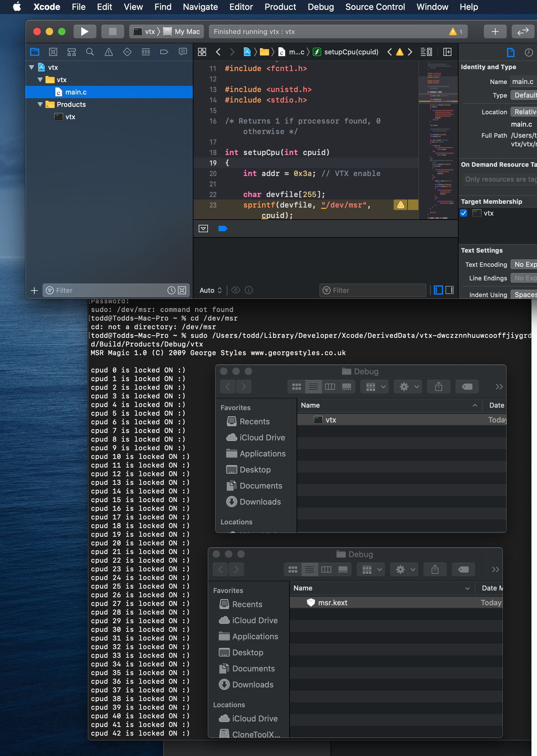Image resolution: width=537 pixels, height=756 pixels.
Task: Click the code review arrows button
Action: [523, 31]
